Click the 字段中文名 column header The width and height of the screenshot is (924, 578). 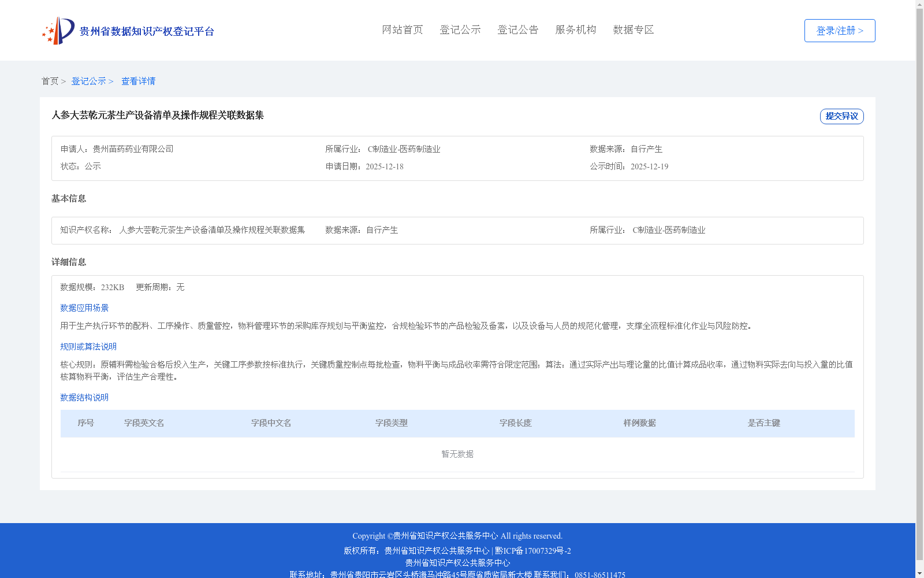pos(271,423)
